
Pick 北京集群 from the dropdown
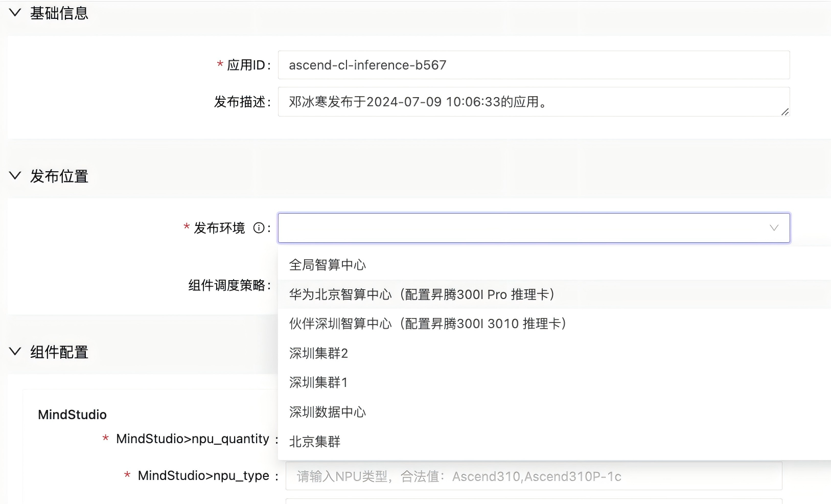click(315, 442)
